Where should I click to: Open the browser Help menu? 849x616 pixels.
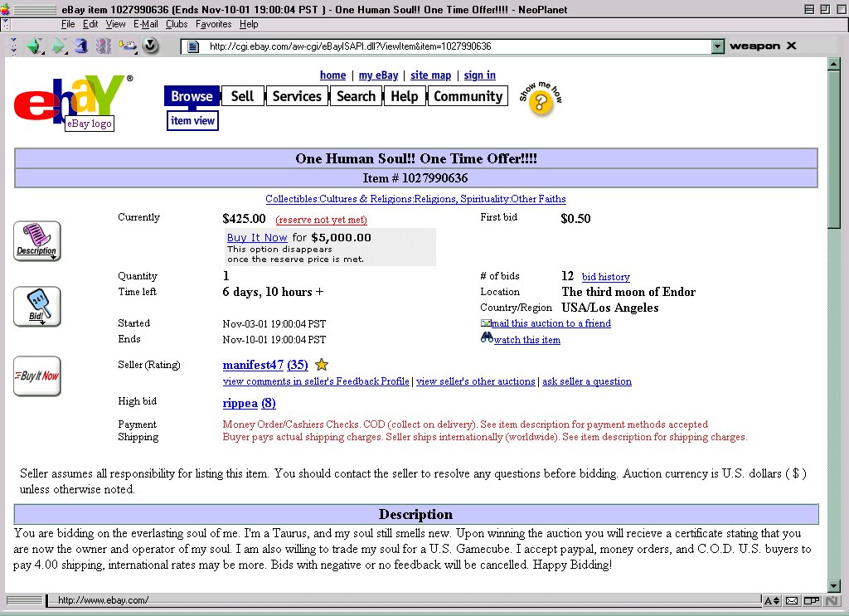pos(249,24)
